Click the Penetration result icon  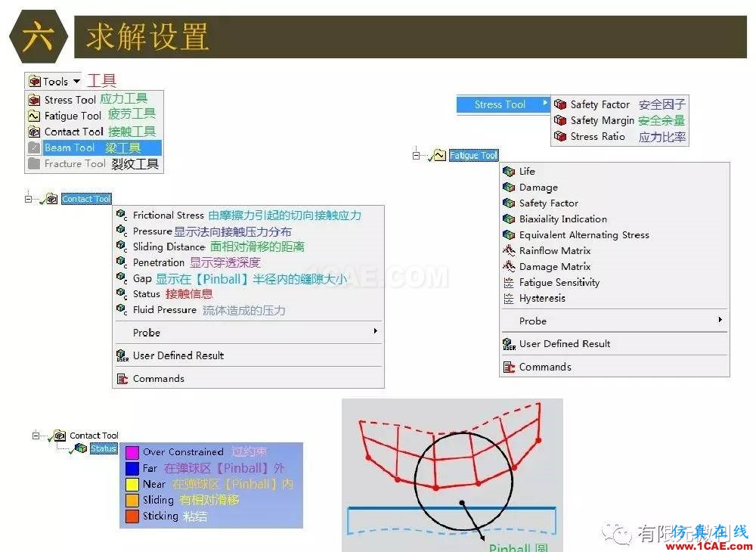coord(122,262)
